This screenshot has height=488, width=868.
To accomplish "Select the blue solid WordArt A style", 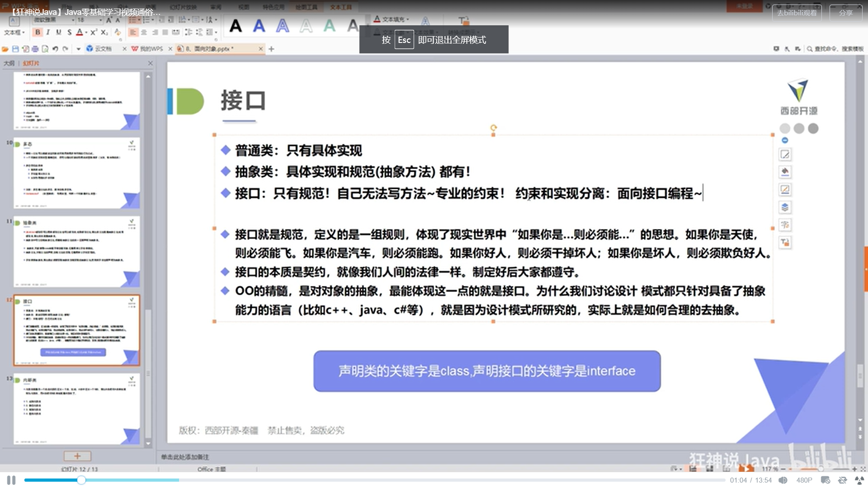I will [x=259, y=26].
